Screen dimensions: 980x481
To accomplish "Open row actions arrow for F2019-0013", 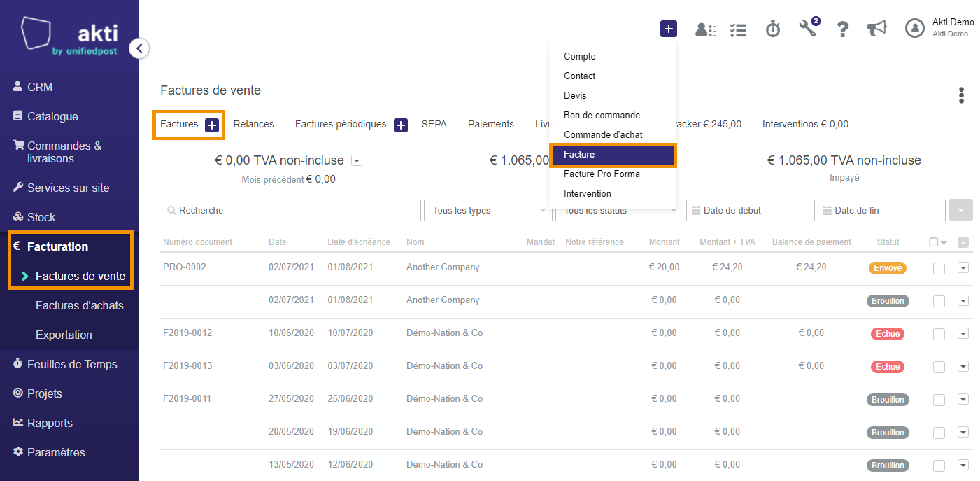I will pyautogui.click(x=963, y=366).
